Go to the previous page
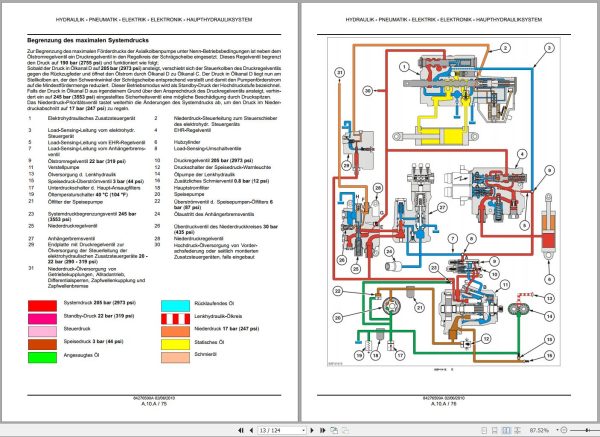600x437 pixels. coord(251,430)
